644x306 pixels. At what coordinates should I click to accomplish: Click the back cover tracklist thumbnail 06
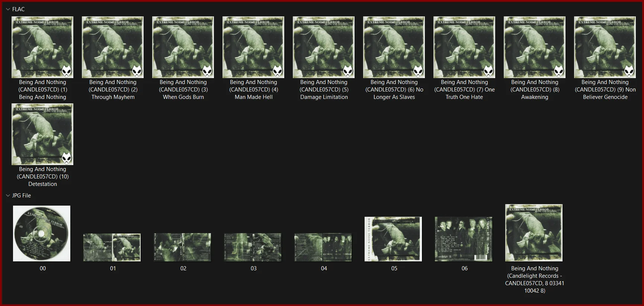pyautogui.click(x=464, y=239)
